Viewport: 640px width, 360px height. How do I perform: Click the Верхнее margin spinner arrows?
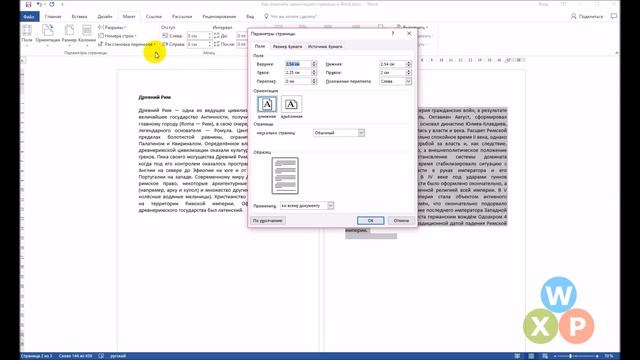click(314, 64)
